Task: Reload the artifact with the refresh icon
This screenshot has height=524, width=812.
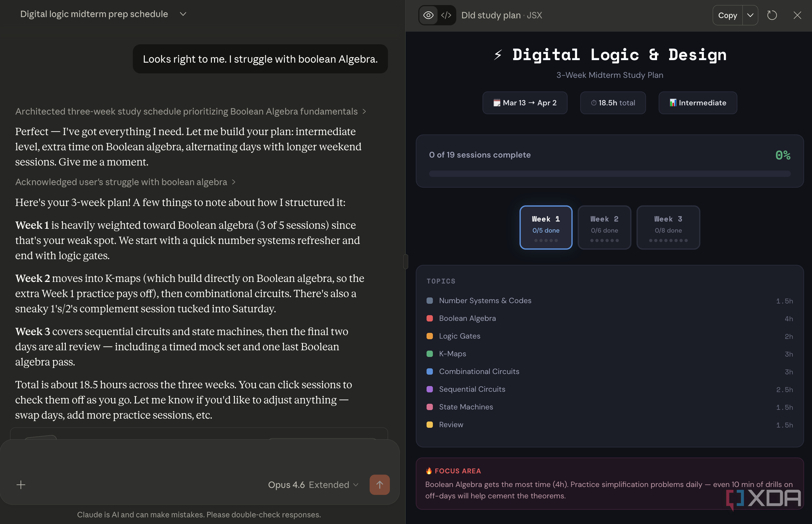Action: [x=772, y=15]
